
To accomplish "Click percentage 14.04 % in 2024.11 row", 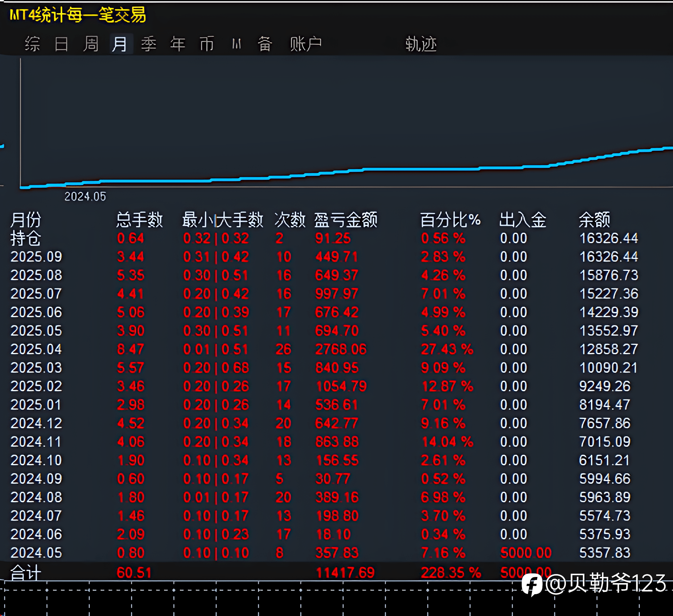I will [447, 442].
